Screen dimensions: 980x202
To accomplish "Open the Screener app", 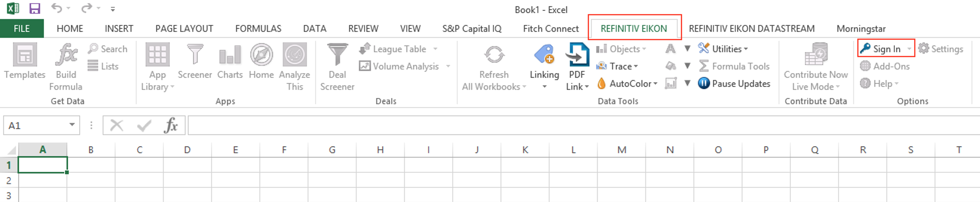I will pos(195,61).
